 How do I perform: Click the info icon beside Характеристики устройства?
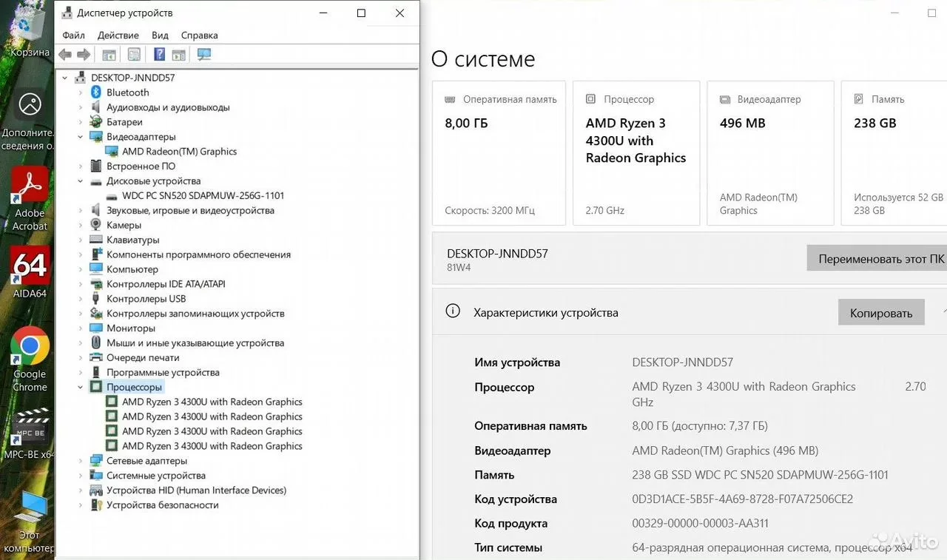(453, 311)
